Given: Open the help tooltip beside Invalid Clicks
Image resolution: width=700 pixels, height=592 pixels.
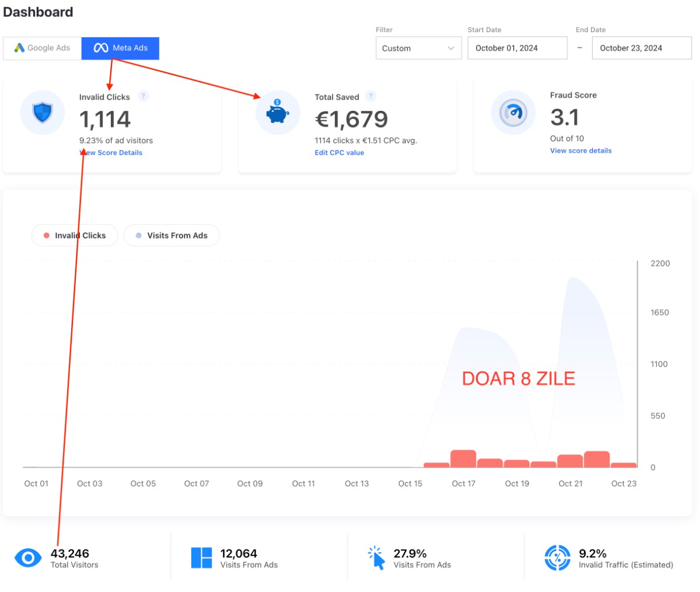Looking at the screenshot, I should 143,96.
